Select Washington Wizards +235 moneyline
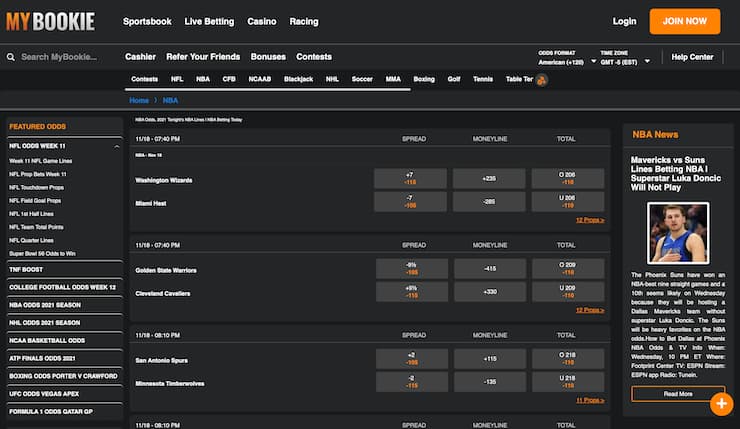Screen dimensions: 740x429 point(489,179)
